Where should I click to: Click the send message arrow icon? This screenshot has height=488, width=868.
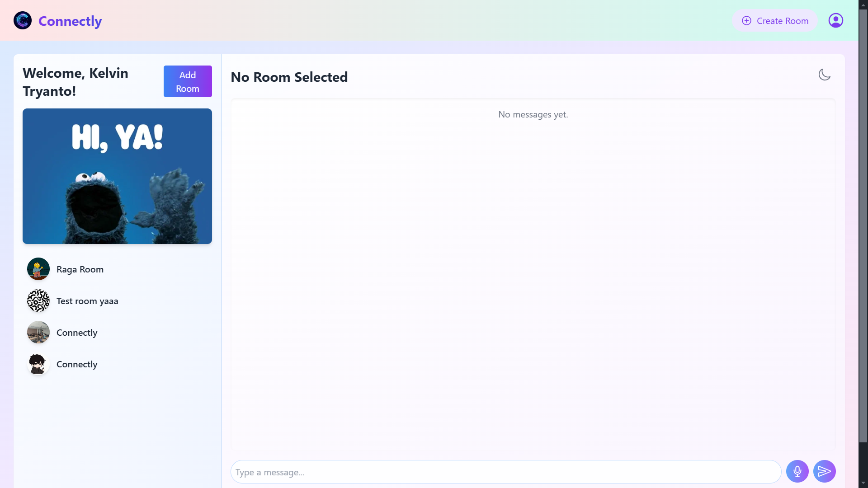[824, 472]
